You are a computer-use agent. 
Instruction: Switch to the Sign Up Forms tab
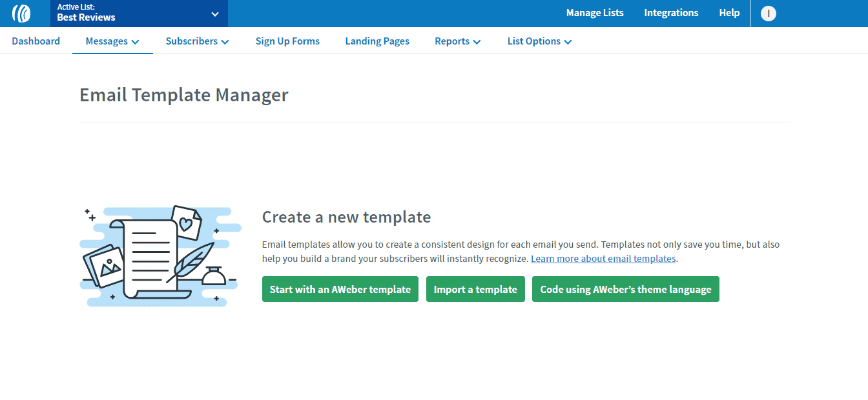coord(287,41)
